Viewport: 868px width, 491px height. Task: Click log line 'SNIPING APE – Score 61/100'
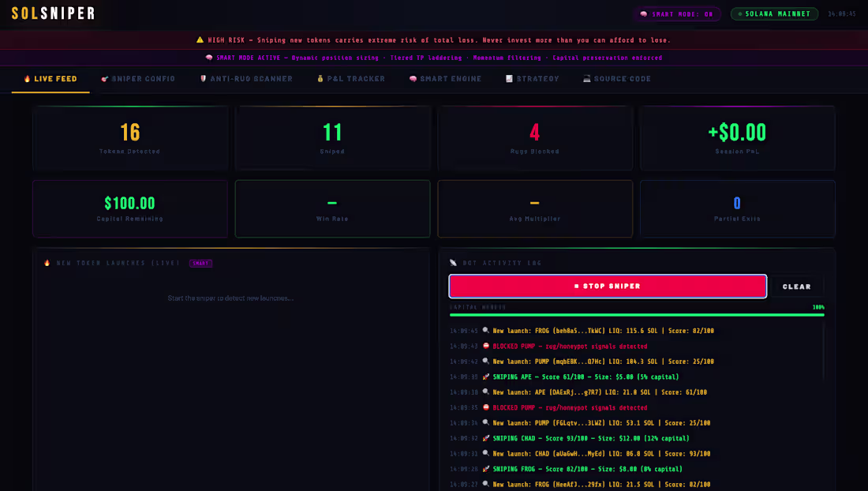coord(564,377)
